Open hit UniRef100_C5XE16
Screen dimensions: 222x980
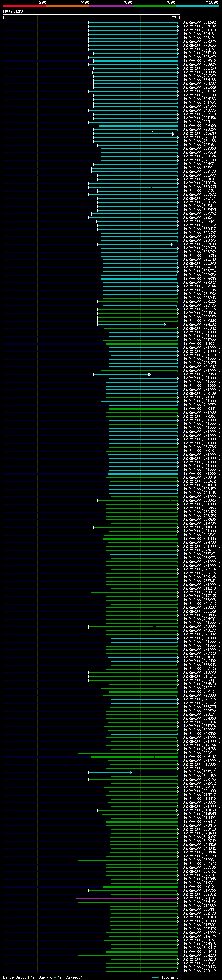[199, 302]
